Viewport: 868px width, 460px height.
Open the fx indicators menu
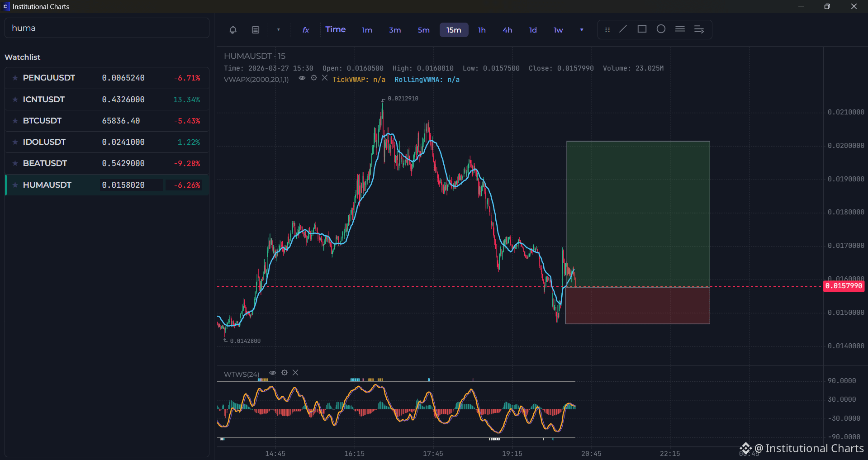tap(306, 30)
